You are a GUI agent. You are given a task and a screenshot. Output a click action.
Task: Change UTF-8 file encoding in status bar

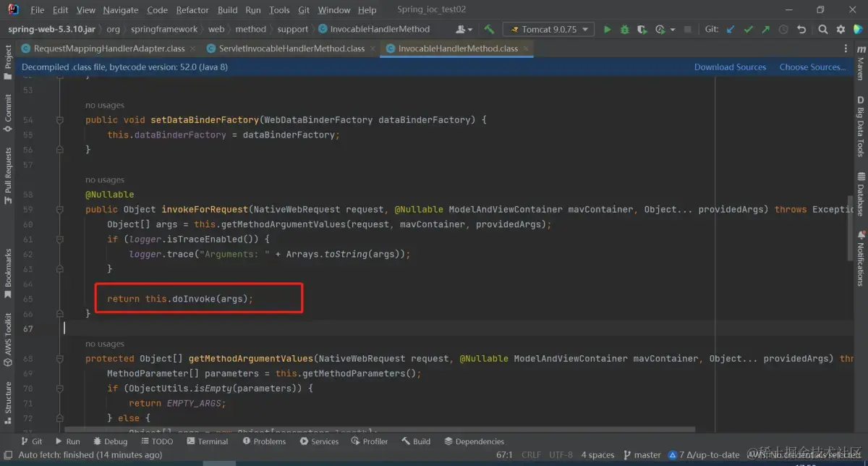click(x=561, y=455)
